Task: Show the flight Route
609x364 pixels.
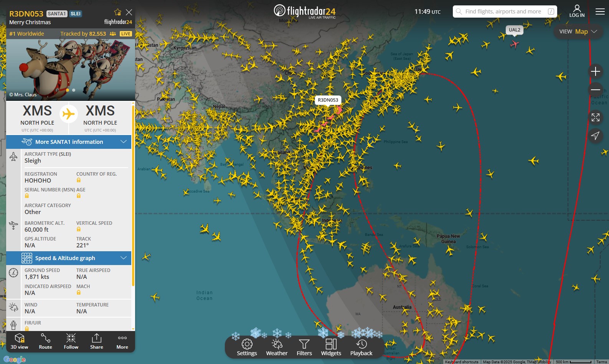Action: pos(45,341)
